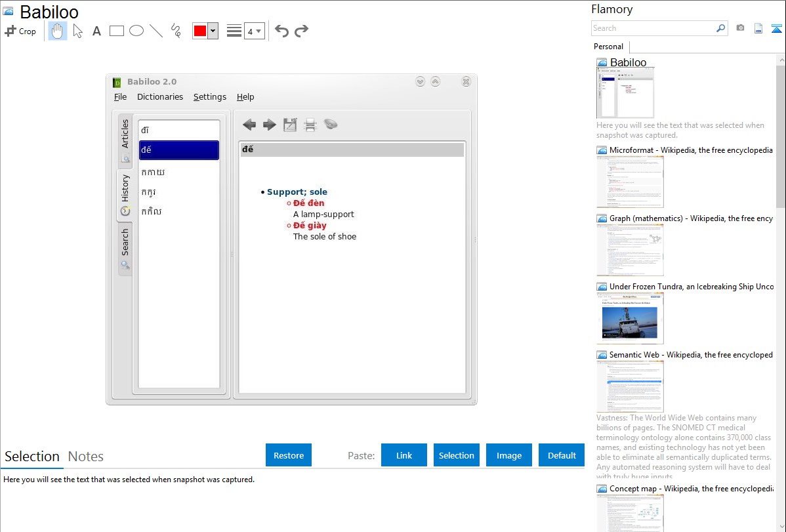Select the history entry đĩ
786x532 pixels.
[x=179, y=131]
